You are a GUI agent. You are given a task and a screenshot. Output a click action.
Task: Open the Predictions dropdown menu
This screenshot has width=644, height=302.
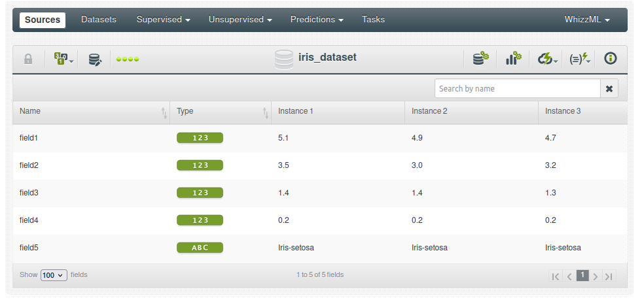click(x=317, y=20)
